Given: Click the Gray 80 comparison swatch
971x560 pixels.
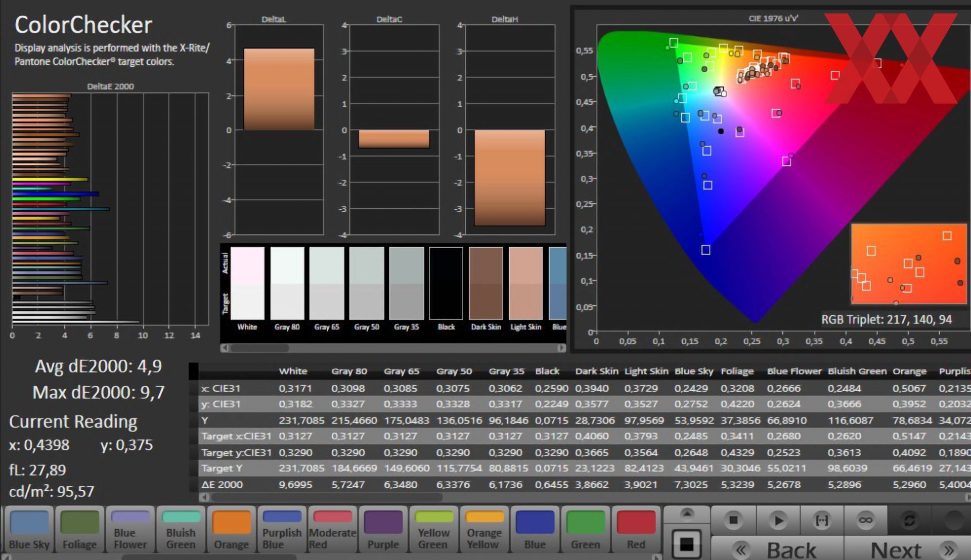Looking at the screenshot, I should (287, 283).
